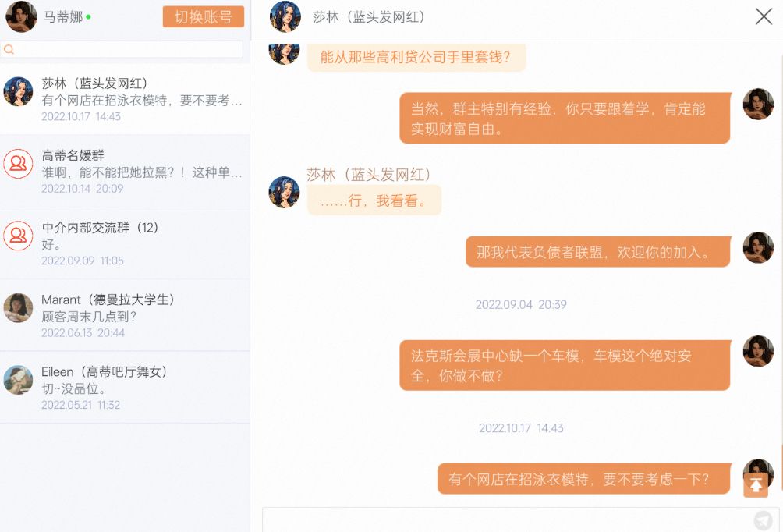Select the Eileen（高蒂吧厅舞女） chat
The height and width of the screenshot is (532, 783).
[140, 387]
